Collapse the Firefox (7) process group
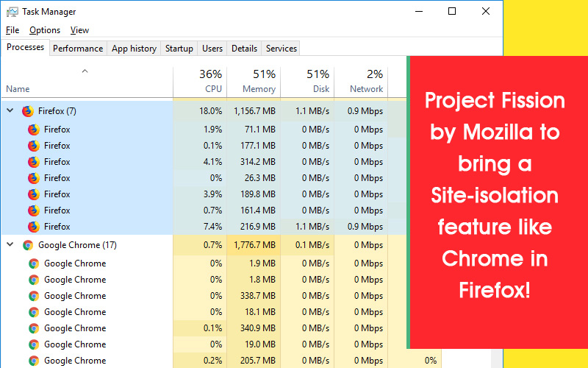This screenshot has width=588, height=368. 10,110
